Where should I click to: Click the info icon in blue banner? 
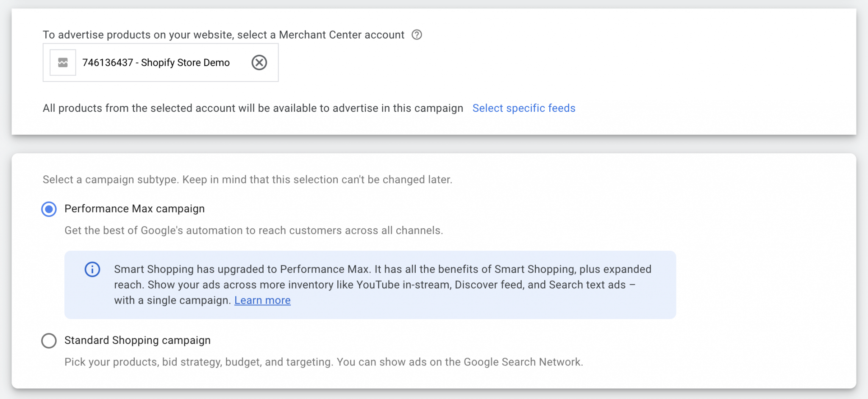[x=92, y=269]
